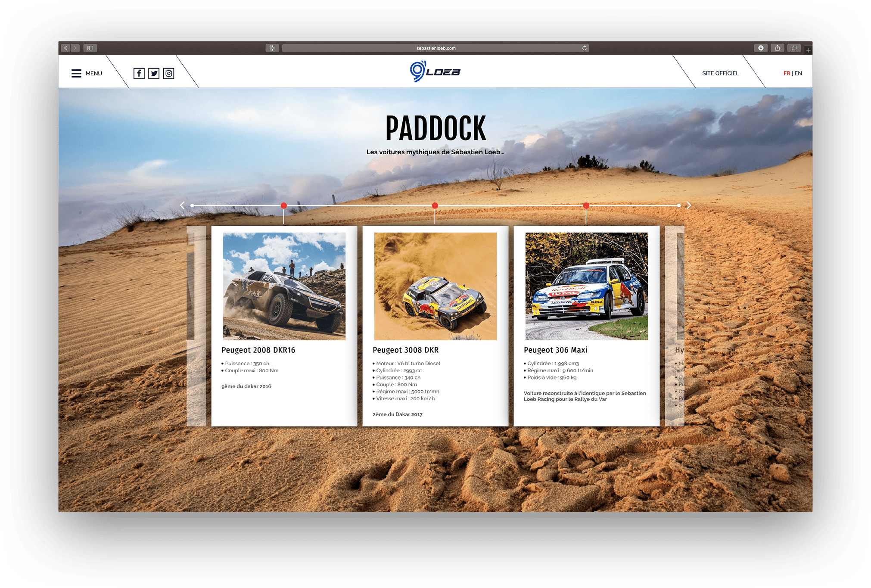The height and width of the screenshot is (588, 871).
Task: Click '9ème du dakar 2016' text
Action: tap(246, 386)
